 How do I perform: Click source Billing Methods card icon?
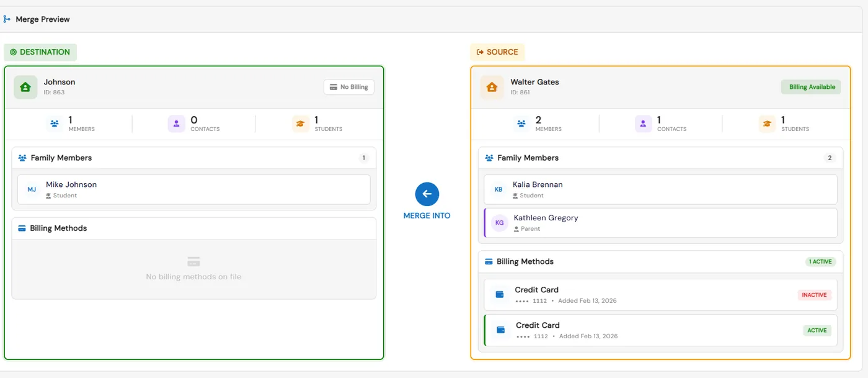pos(489,262)
